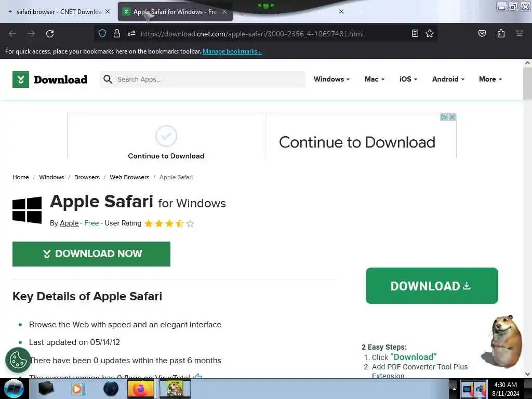Expand the iOS dropdown menu
The height and width of the screenshot is (399, 532).
click(408, 79)
